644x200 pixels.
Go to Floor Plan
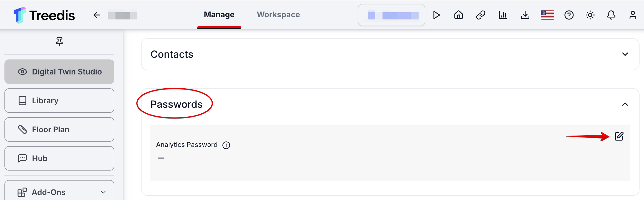tap(59, 129)
